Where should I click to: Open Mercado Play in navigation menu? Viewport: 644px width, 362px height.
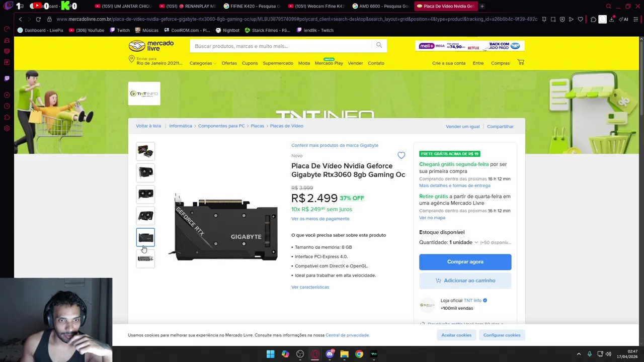[329, 63]
